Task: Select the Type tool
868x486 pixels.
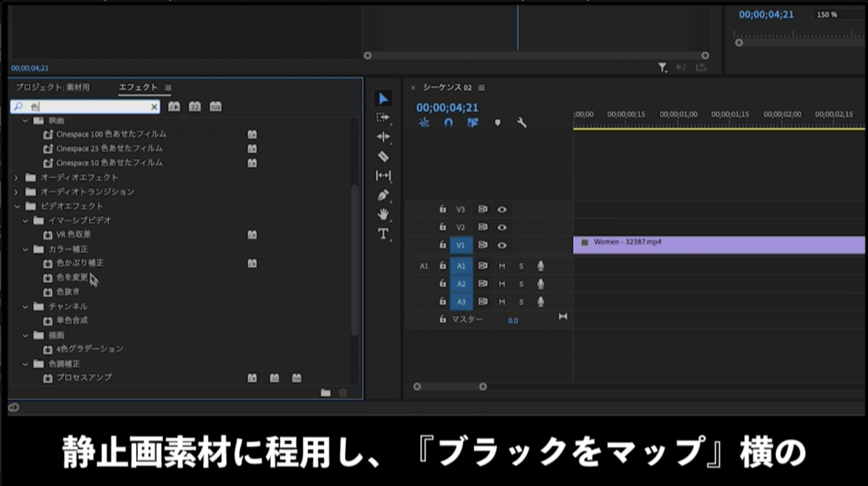Action: point(383,234)
